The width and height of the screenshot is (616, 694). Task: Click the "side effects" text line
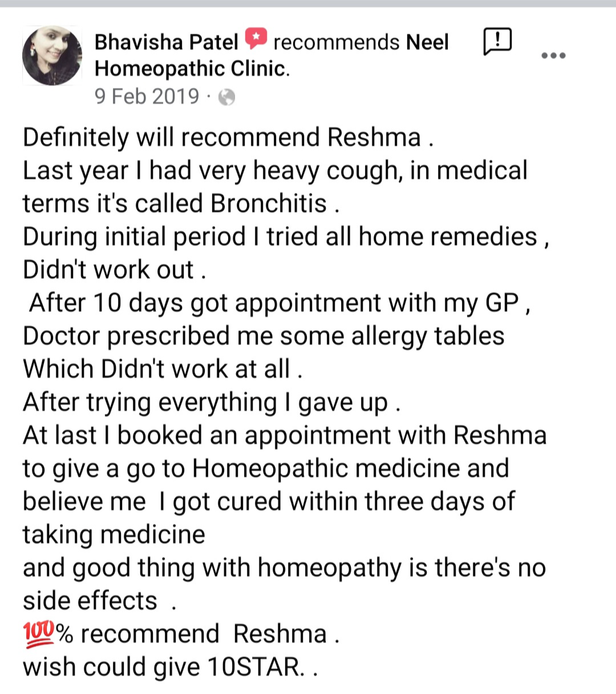coord(99,601)
